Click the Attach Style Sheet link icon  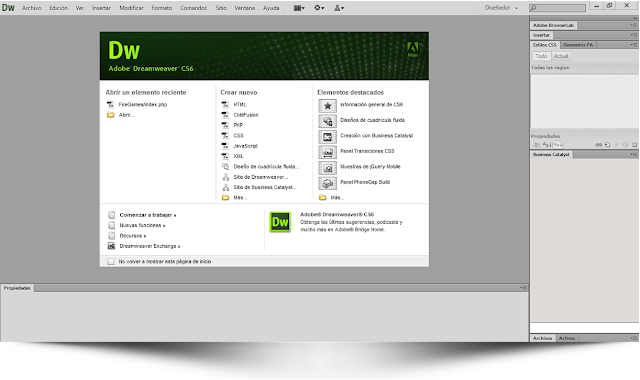coord(599,145)
